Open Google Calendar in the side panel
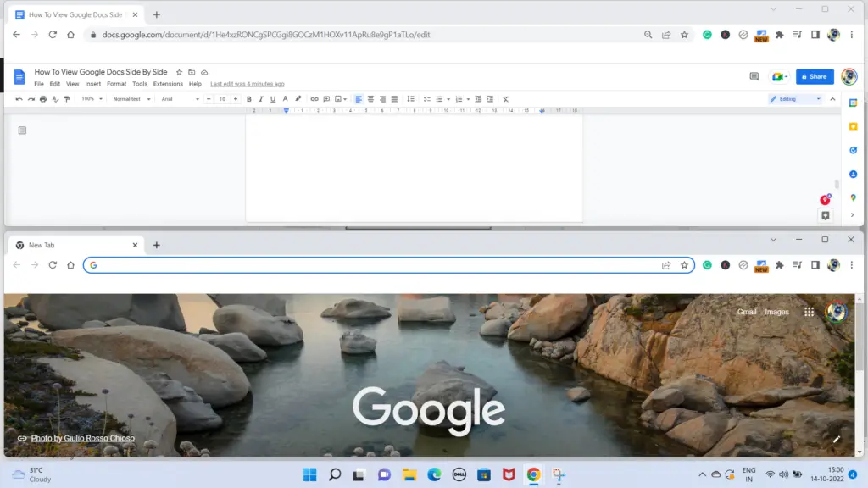 pyautogui.click(x=853, y=103)
